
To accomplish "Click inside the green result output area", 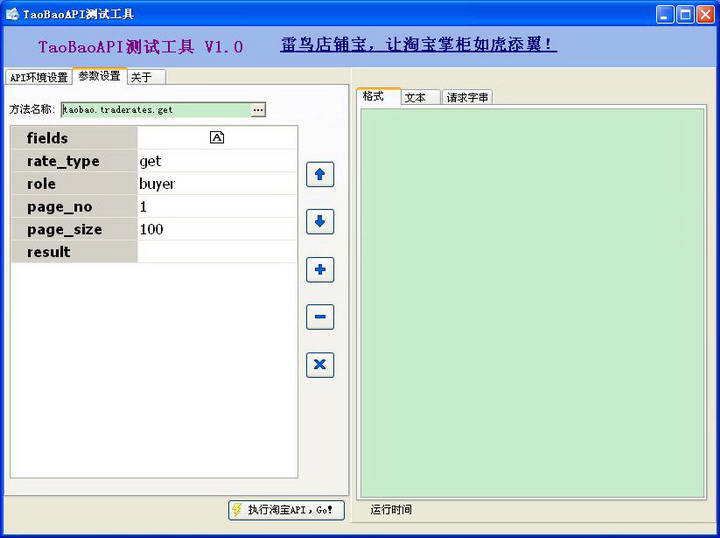I will [533, 303].
